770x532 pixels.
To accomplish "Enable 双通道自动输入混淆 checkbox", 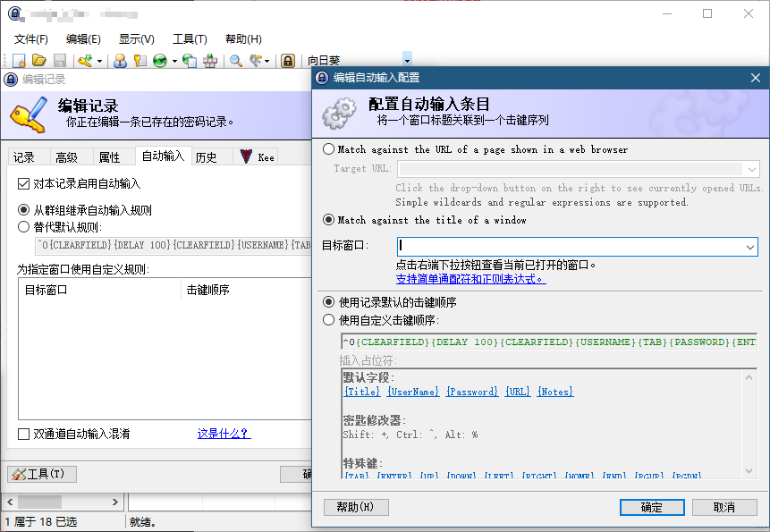I will 23,434.
